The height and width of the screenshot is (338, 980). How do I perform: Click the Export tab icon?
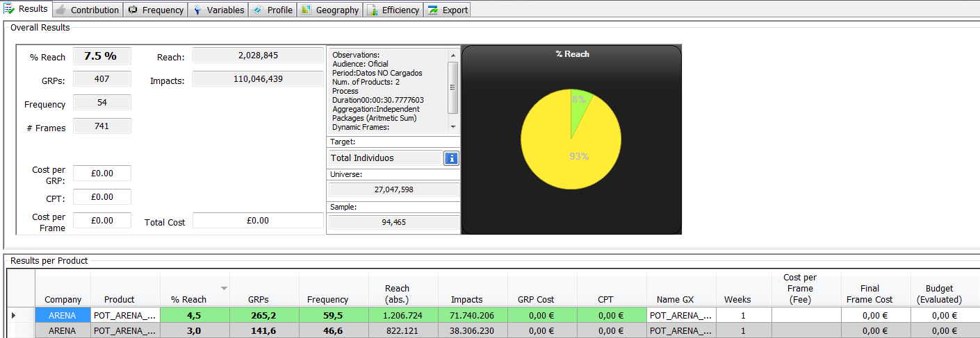point(434,10)
